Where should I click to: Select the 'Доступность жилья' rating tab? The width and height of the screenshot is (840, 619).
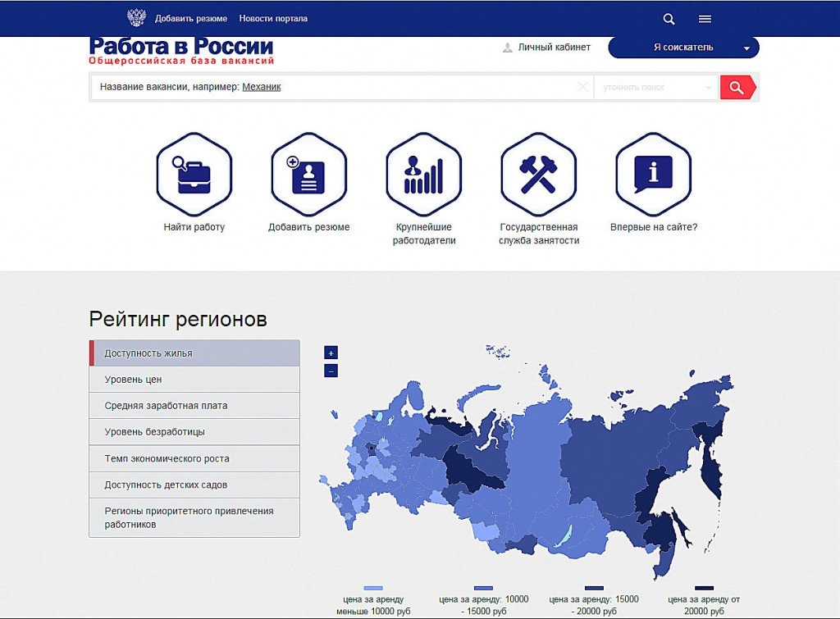click(x=194, y=353)
